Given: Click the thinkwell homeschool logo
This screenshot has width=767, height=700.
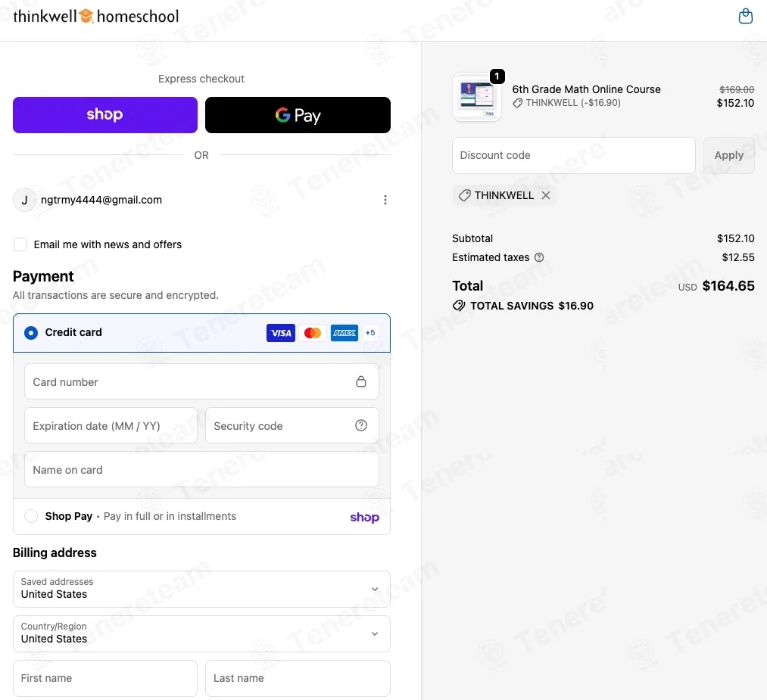Looking at the screenshot, I should tap(96, 16).
